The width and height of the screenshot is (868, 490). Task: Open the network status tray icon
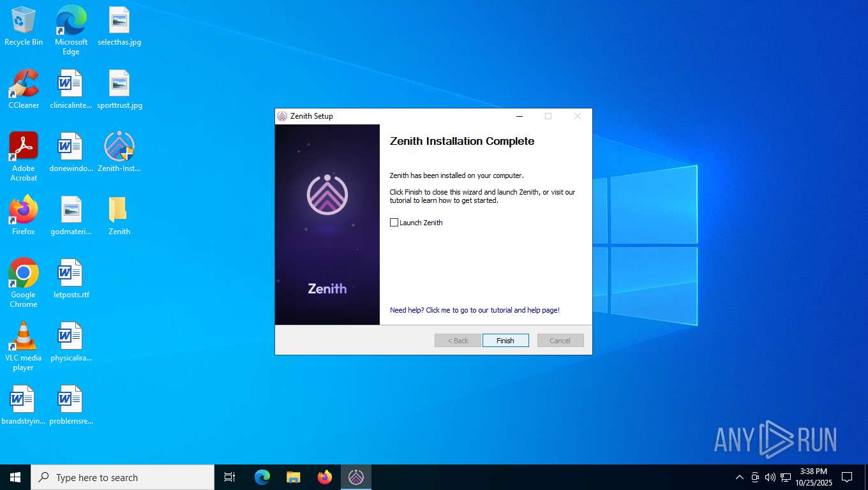pos(786,477)
